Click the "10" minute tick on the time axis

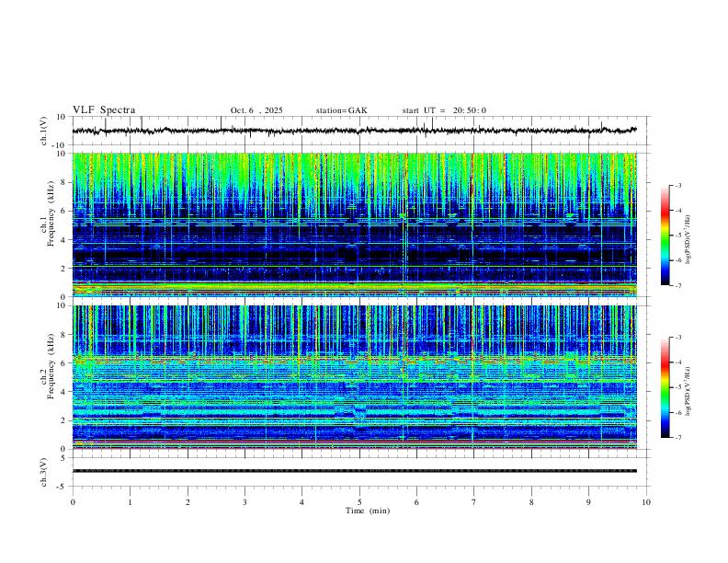tap(646, 502)
